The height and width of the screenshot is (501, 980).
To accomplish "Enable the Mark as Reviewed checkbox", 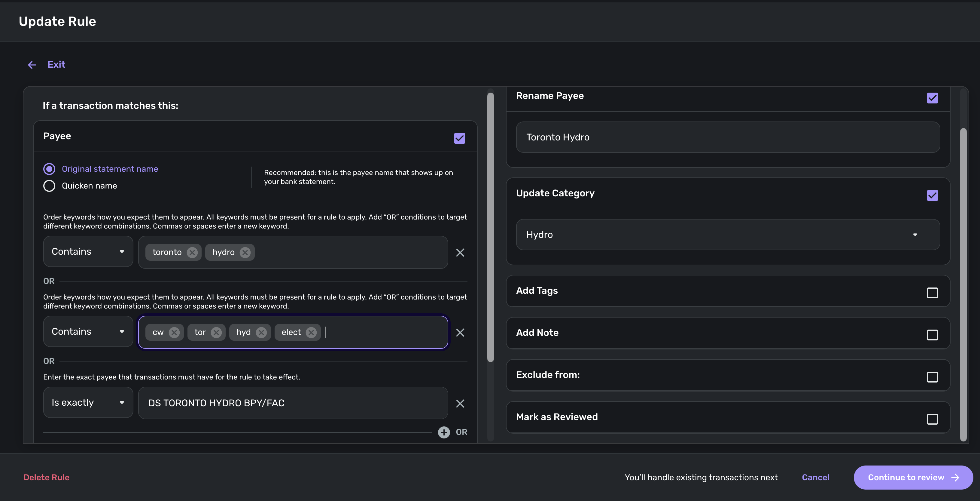I will coord(932,419).
